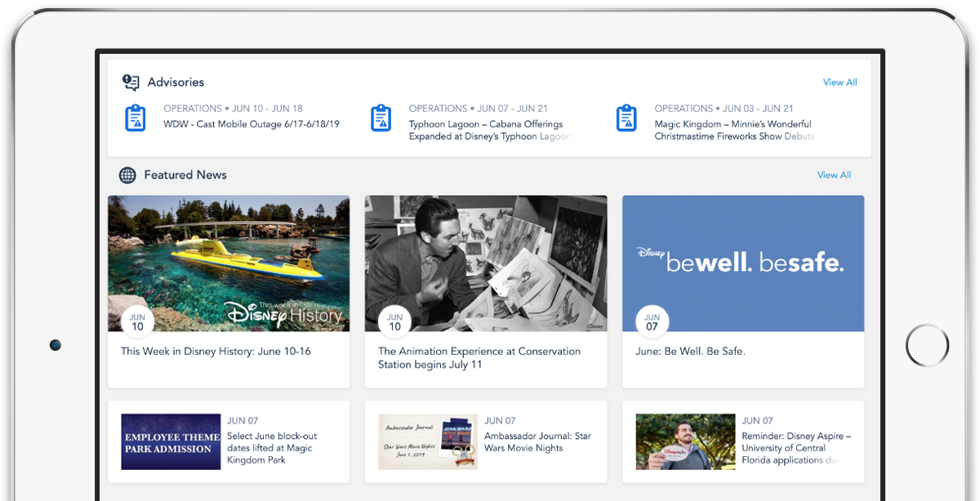Open This Week in Disney History article title
Viewport: 980px width, 501px height.
(x=216, y=352)
